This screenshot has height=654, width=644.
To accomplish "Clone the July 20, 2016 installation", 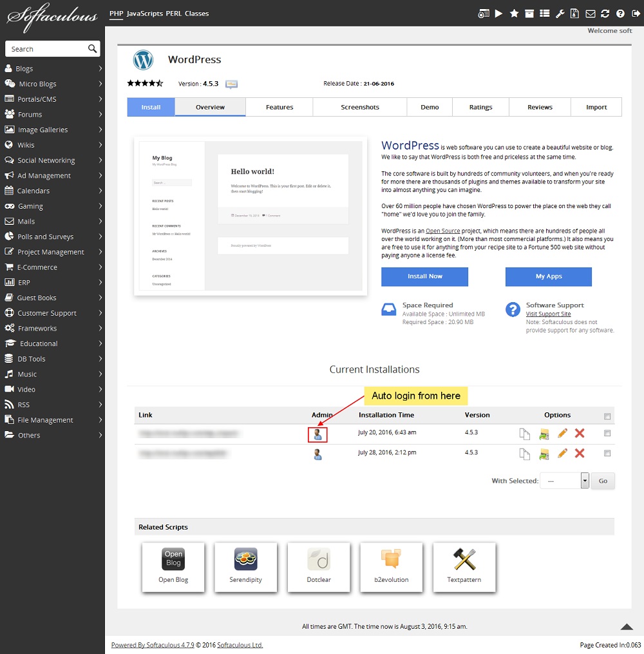I will pyautogui.click(x=524, y=434).
